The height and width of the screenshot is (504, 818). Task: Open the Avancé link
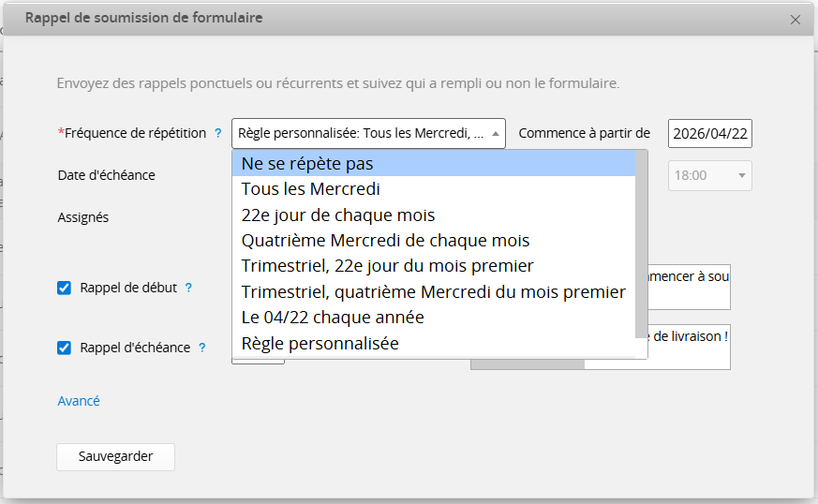pos(79,401)
